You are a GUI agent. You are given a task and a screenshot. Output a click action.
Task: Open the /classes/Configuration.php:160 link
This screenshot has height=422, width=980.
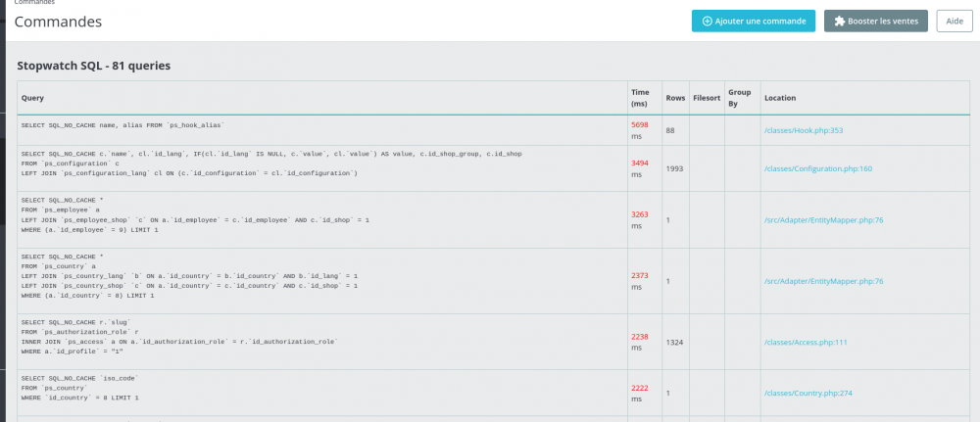click(818, 168)
